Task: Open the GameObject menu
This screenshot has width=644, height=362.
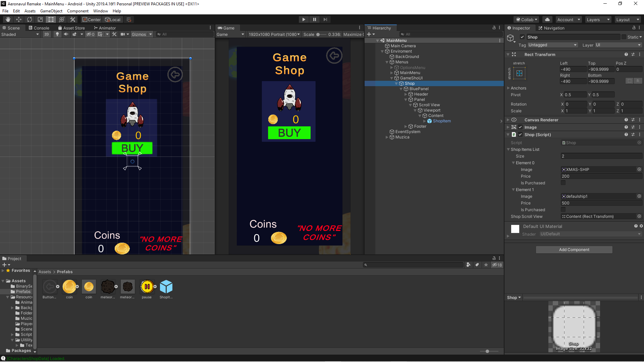Action: tap(51, 11)
